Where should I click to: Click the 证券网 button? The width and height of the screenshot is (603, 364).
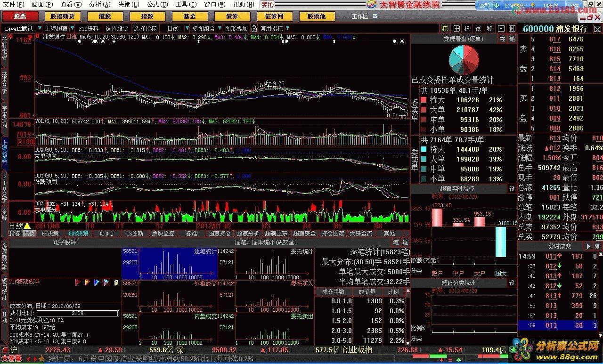coord(274,16)
